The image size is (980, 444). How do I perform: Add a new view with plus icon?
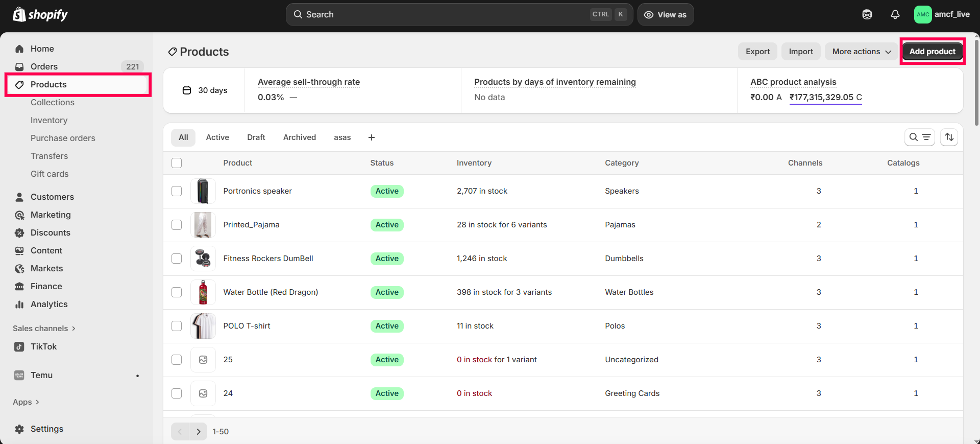[x=372, y=137]
